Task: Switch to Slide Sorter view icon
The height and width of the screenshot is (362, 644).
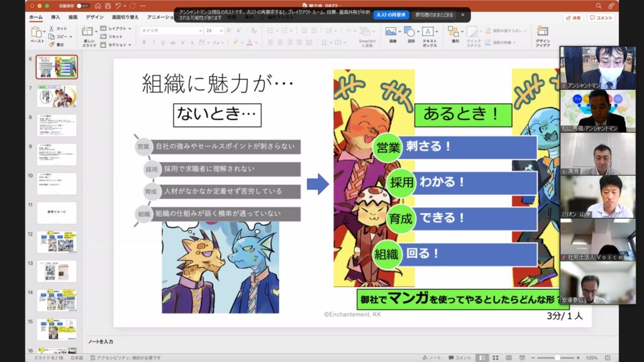Action: pyautogui.click(x=496, y=358)
